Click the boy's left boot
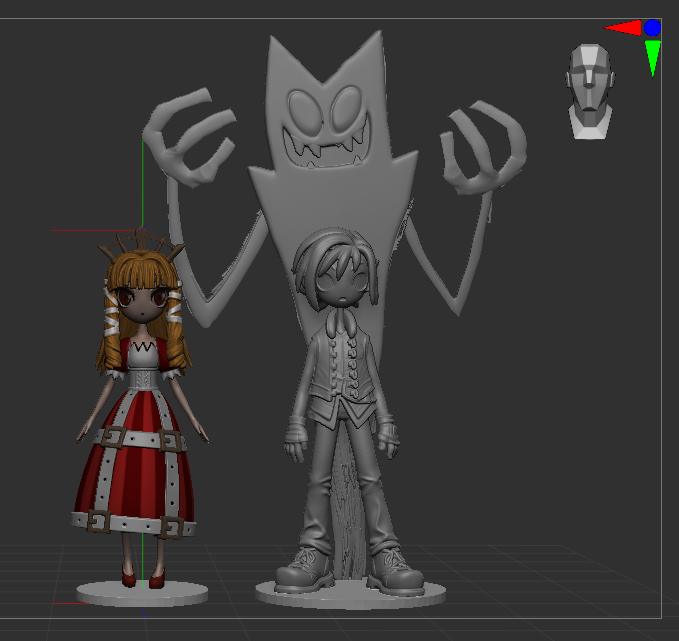The image size is (679, 641). pos(304,571)
